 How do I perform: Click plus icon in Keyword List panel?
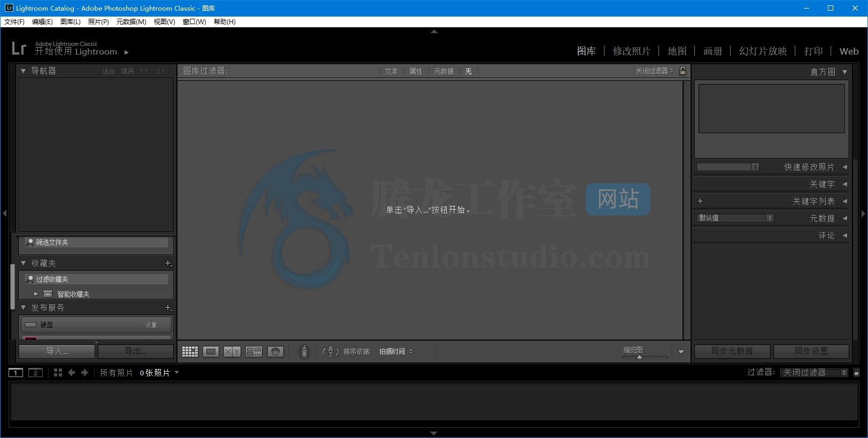(x=700, y=201)
